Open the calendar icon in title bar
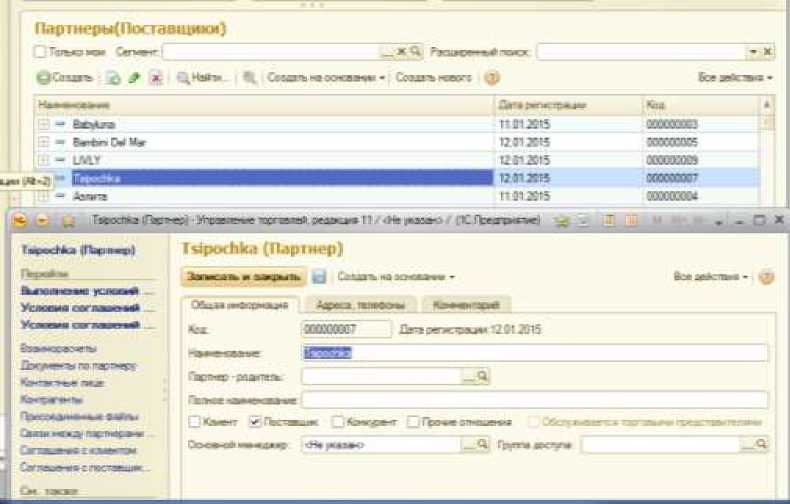This screenshot has height=504, width=790. pos(631,220)
